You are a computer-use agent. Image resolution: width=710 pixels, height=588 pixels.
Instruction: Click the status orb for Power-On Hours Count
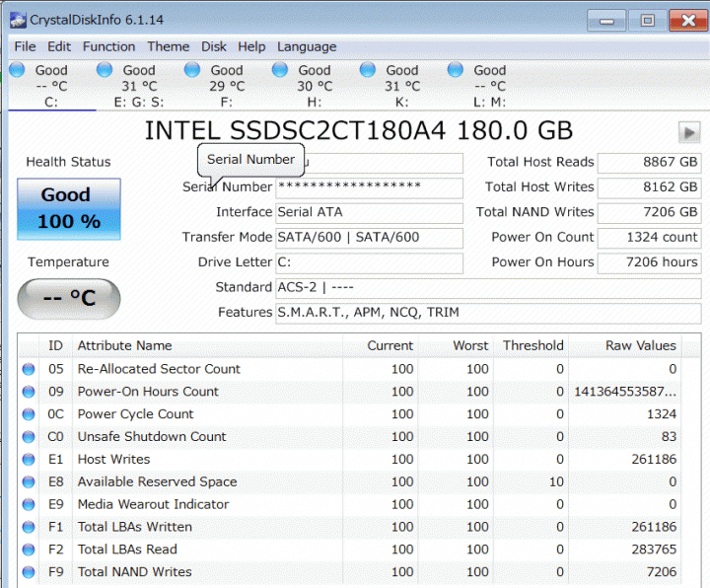coord(28,392)
